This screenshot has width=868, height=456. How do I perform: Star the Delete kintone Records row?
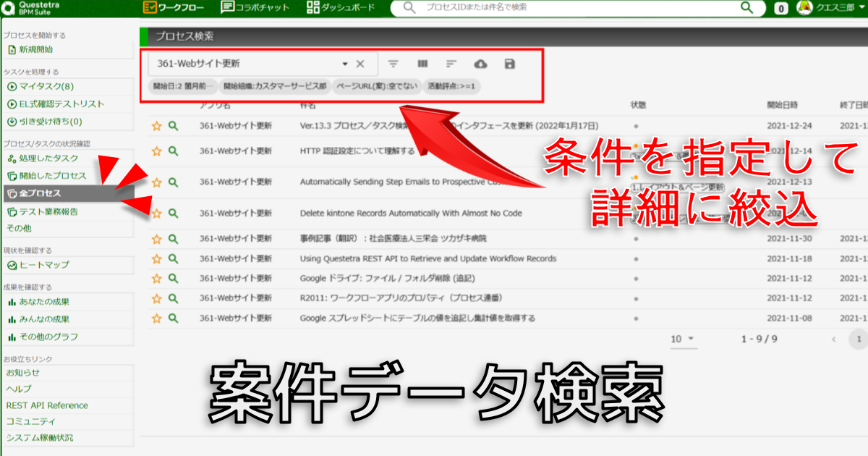click(156, 213)
